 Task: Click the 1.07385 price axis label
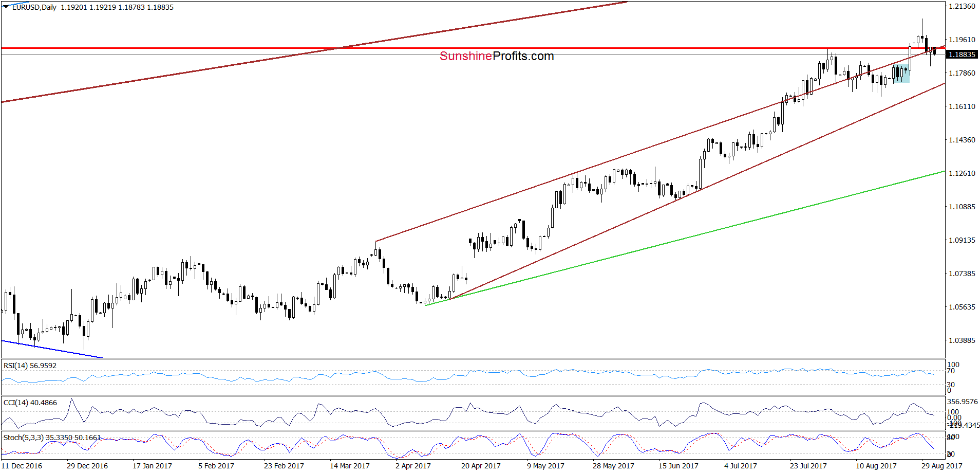click(962, 274)
